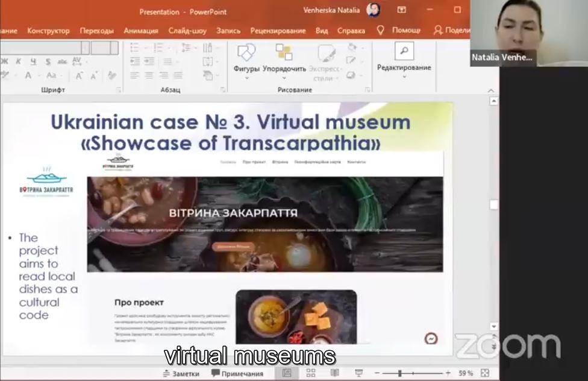The image size is (588, 381).
Task: Open the Слайд-шоу tab
Action: pos(187,30)
